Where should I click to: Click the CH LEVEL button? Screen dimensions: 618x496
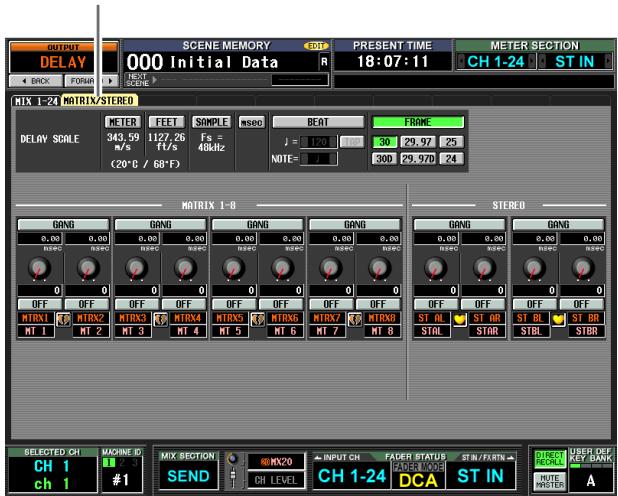coord(276,480)
